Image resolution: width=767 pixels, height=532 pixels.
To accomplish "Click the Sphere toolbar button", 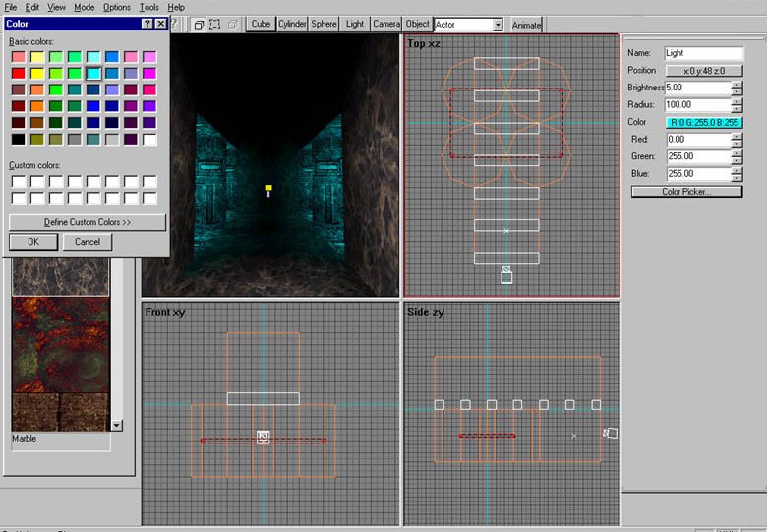I will tap(324, 24).
